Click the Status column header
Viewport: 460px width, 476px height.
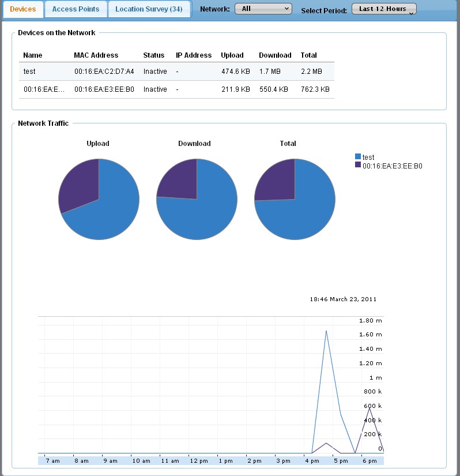(154, 55)
